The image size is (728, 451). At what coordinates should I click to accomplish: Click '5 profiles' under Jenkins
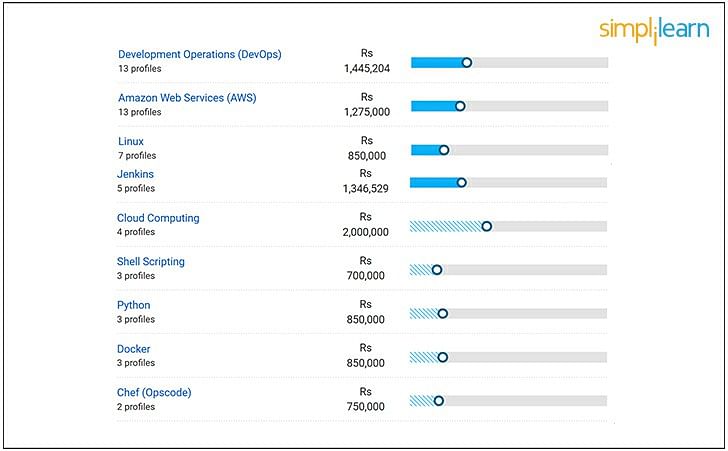[x=136, y=189]
